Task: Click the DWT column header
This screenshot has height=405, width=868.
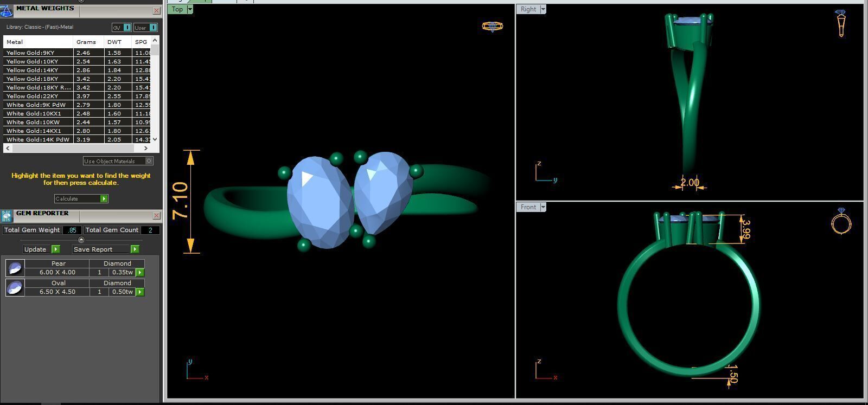Action: pyautogui.click(x=118, y=42)
